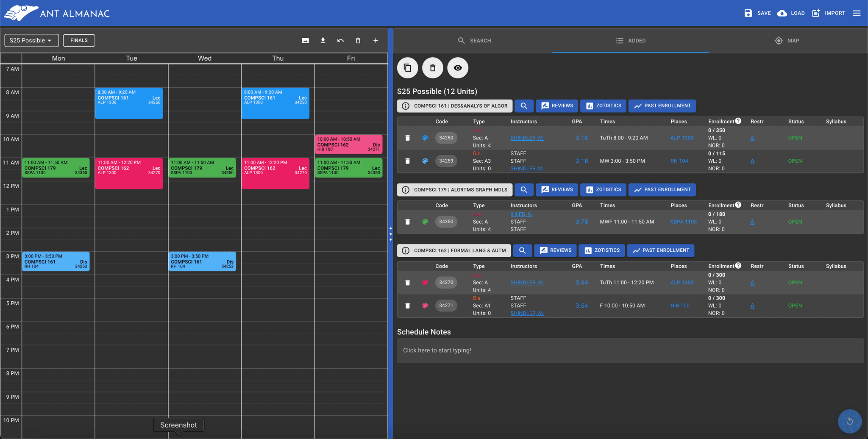Screen dimensions: 868x439
Task: Add custom event with plus icon
Action: point(376,41)
